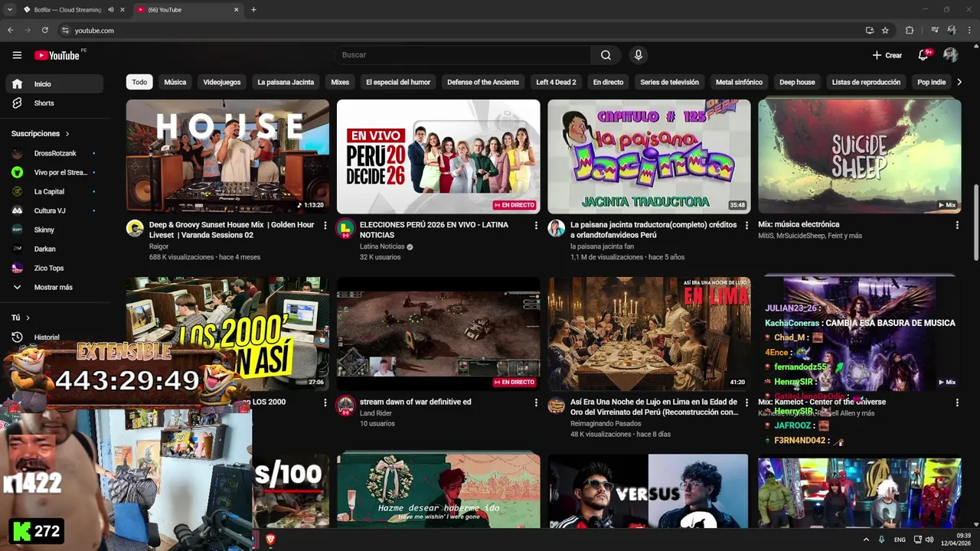The image size is (980, 551).
Task: Open the House DJ set thumbnail
Action: [227, 156]
